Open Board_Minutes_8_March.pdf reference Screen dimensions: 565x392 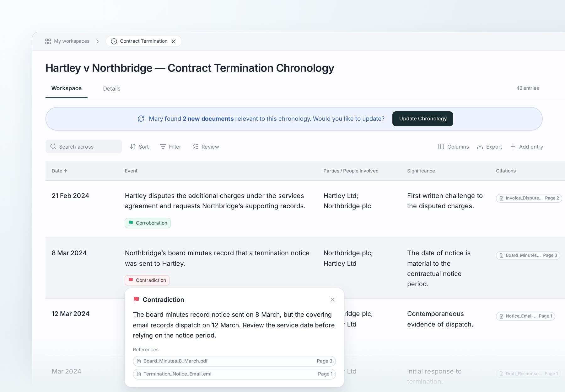[x=234, y=361]
